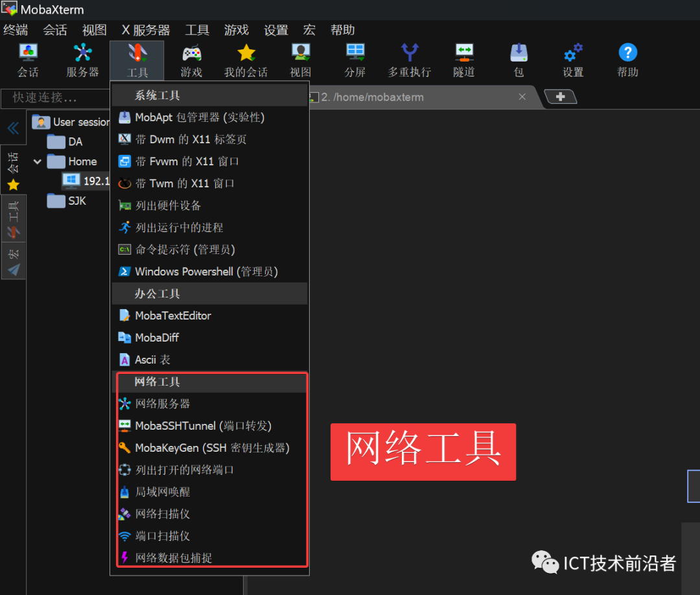Launch MobaTextEditor from the menu
The width and height of the screenshot is (700, 595).
pyautogui.click(x=209, y=316)
